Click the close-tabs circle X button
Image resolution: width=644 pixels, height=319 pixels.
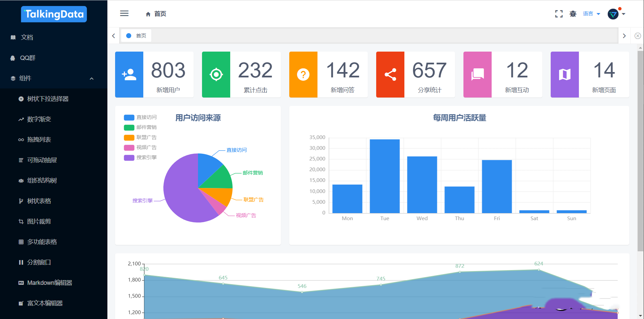click(x=638, y=36)
